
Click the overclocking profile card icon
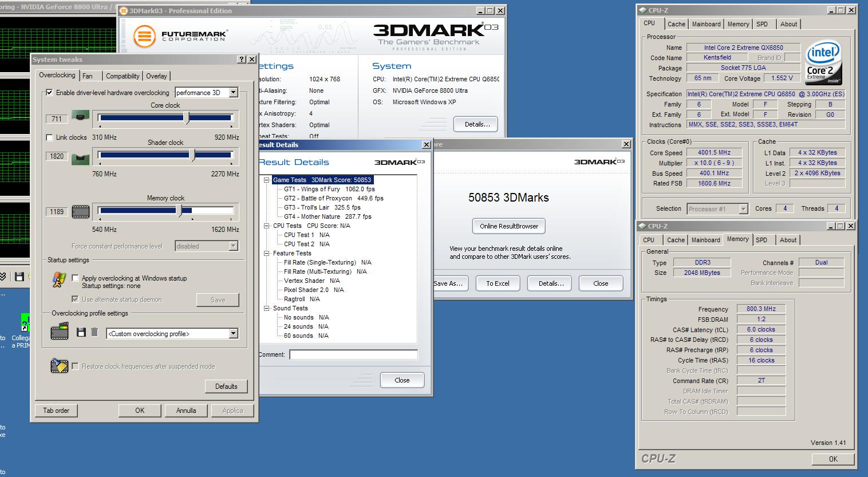(x=59, y=332)
